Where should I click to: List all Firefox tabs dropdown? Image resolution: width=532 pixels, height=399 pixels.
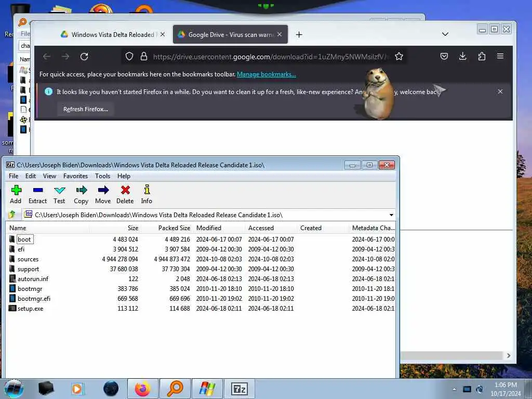[445, 34]
